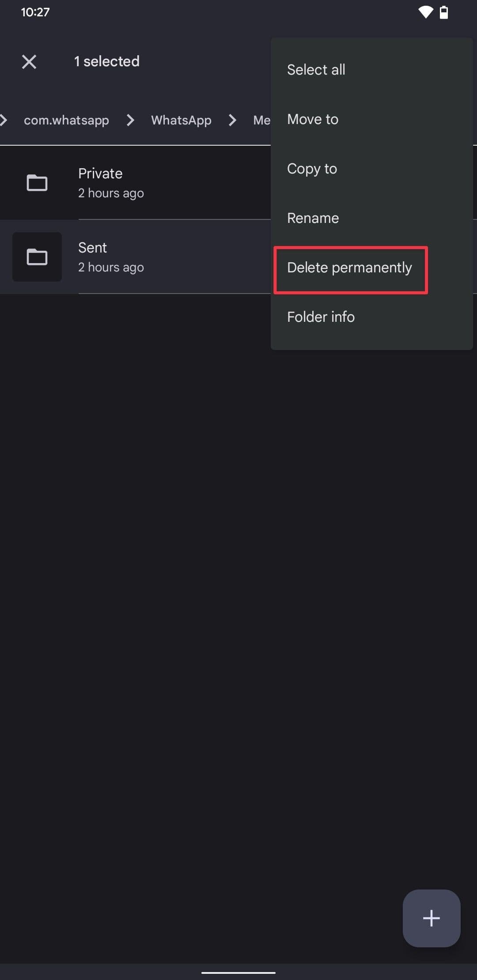Choose Select all from the menu

[x=316, y=70]
